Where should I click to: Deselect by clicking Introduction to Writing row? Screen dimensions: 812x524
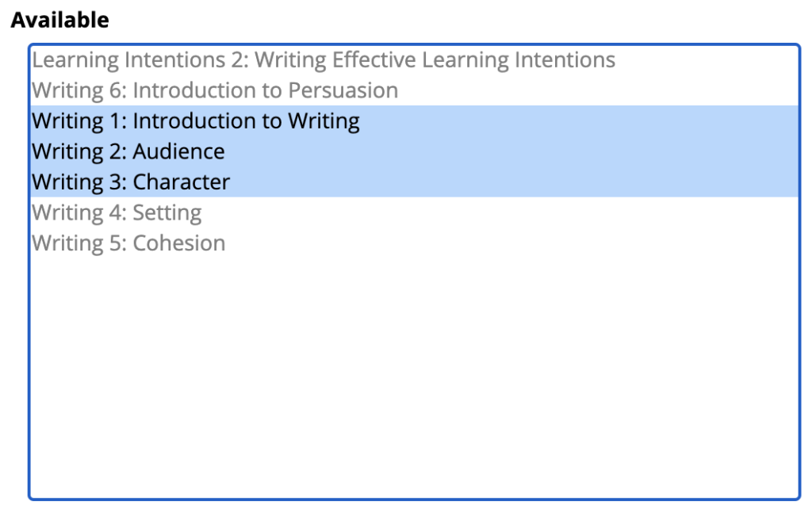coord(196,121)
